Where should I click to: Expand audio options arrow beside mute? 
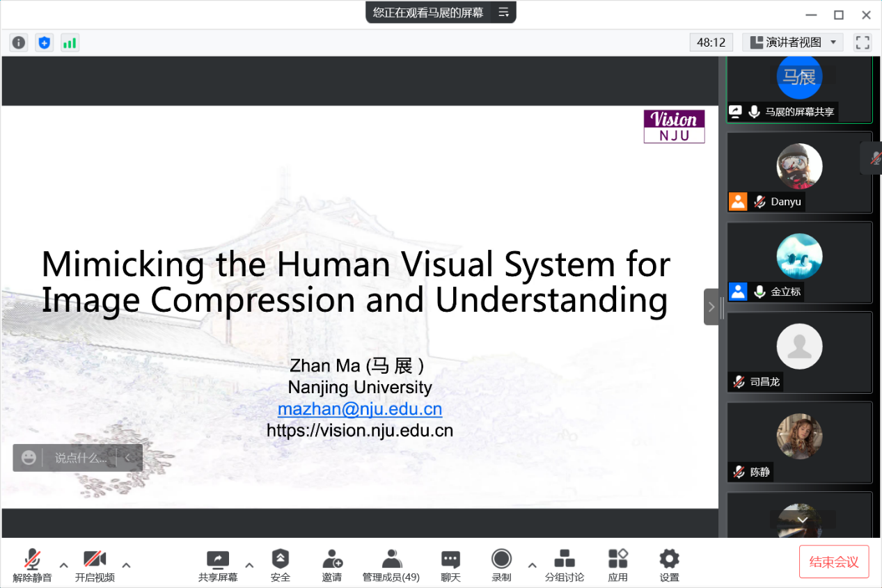[x=63, y=564]
